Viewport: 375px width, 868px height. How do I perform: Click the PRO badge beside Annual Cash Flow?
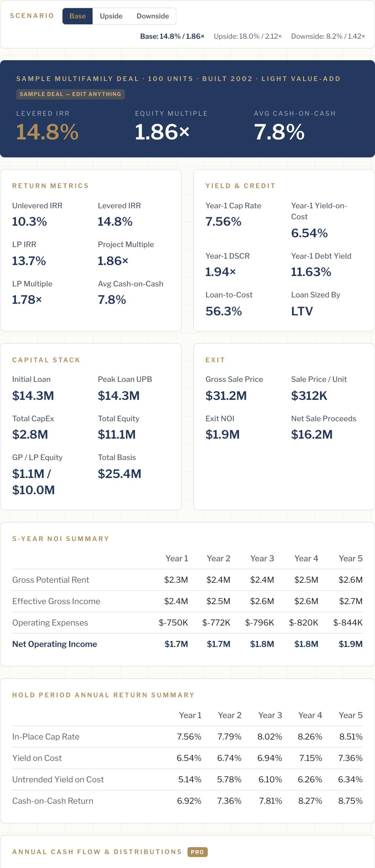[x=197, y=852]
